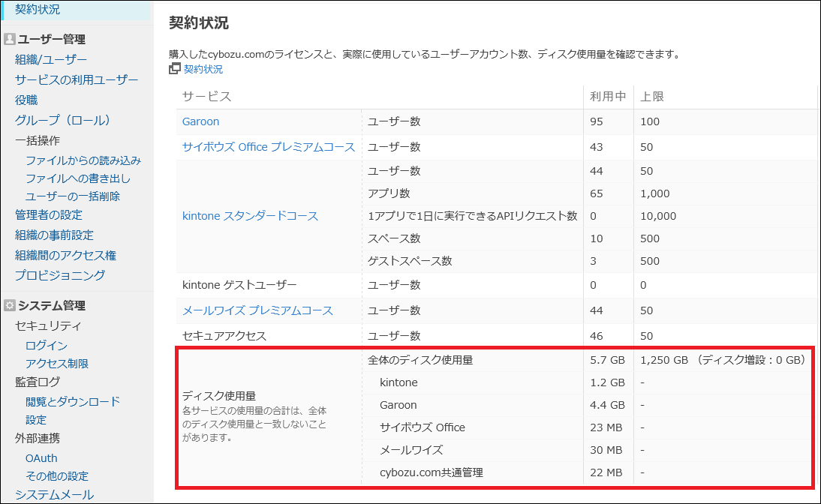Open the Garoon service link
821x504 pixels.
[200, 121]
